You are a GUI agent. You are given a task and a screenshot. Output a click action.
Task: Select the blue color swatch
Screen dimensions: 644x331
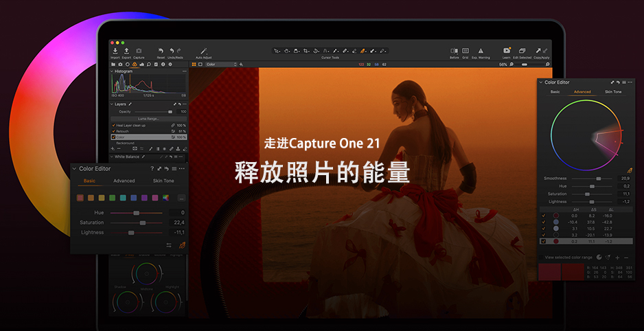[133, 198]
